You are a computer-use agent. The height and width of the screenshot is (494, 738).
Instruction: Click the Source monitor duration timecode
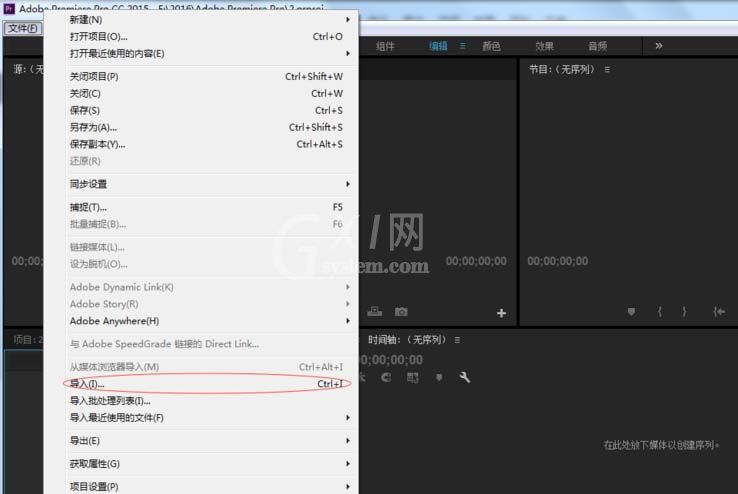coord(476,261)
